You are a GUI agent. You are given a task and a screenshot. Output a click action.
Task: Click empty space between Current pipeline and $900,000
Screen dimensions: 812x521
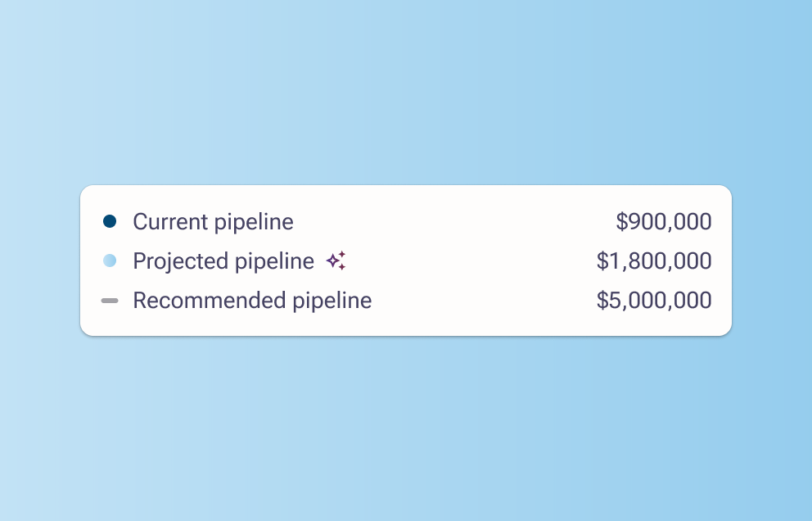(x=450, y=222)
